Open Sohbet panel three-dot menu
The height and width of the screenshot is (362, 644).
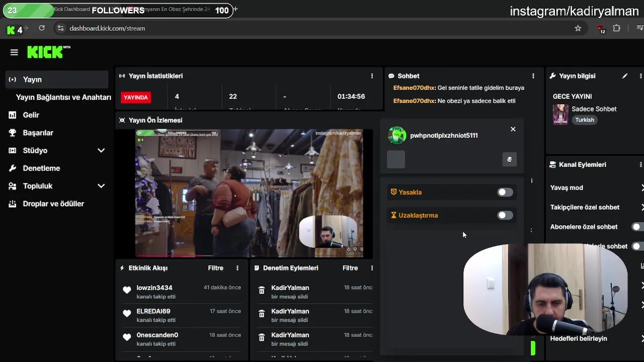pyautogui.click(x=533, y=76)
